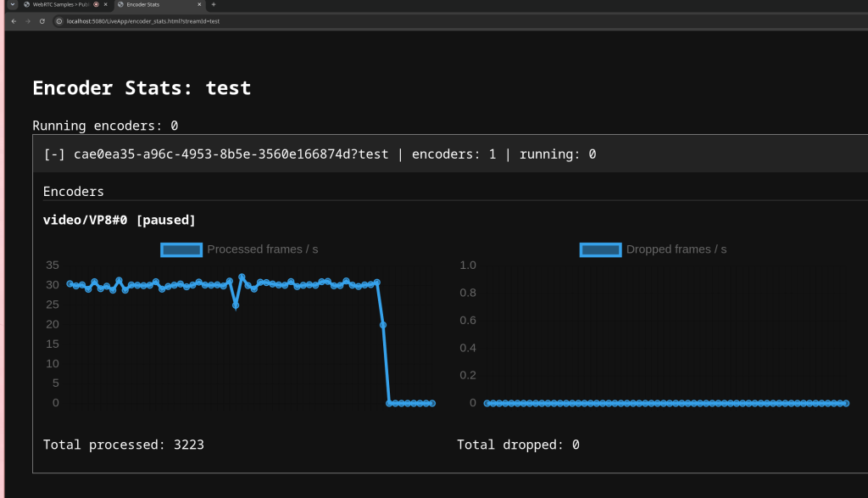The height and width of the screenshot is (498, 868).
Task: Click the dip data point near 25 fps
Action: pyautogui.click(x=236, y=305)
